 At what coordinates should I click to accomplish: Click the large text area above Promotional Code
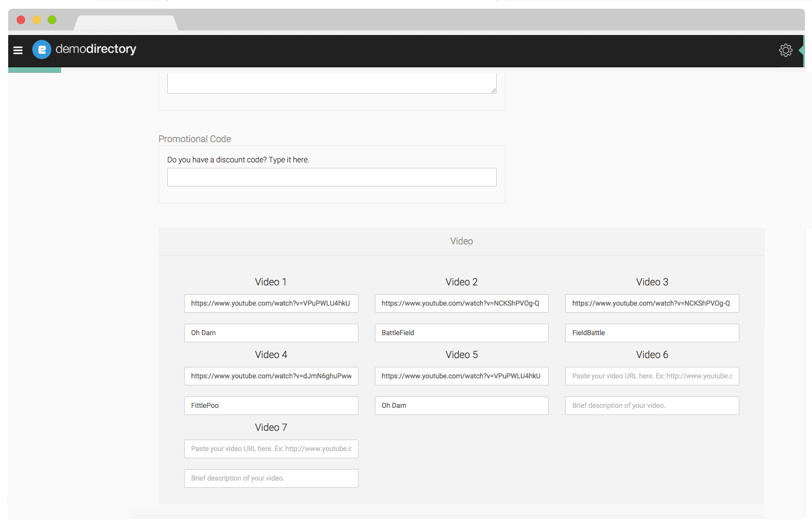(332, 83)
